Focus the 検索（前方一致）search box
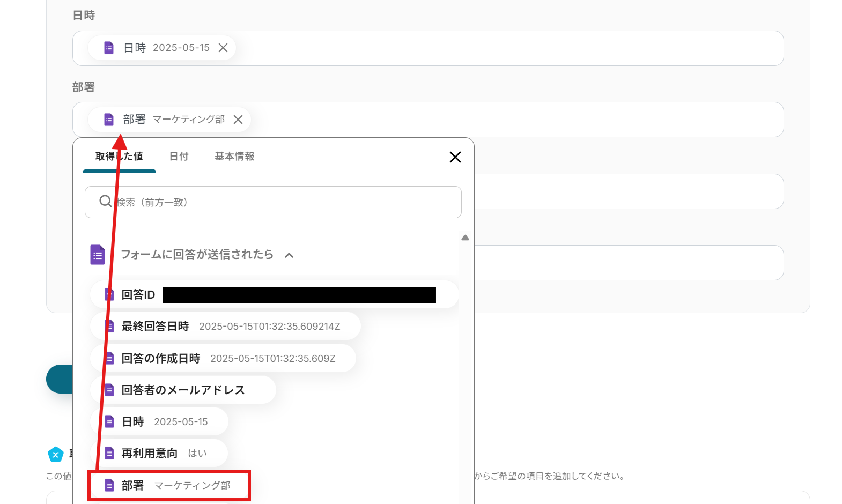 273,202
